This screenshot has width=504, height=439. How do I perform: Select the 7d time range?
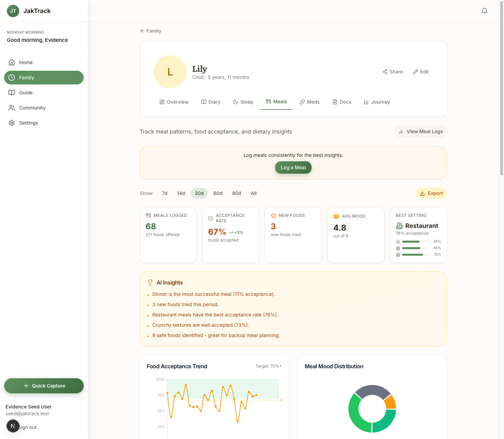[x=165, y=193]
